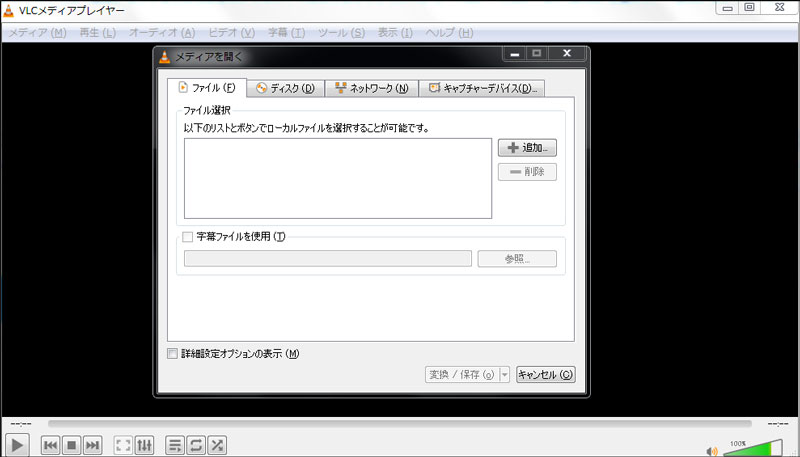This screenshot has width=800, height=457.
Task: Close the メディアを開く dialog
Action: click(x=566, y=53)
